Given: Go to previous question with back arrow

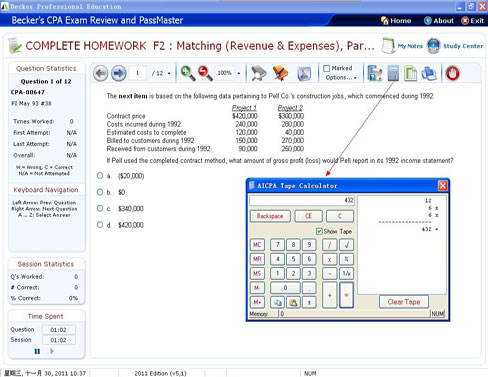Looking at the screenshot, I should [100, 73].
